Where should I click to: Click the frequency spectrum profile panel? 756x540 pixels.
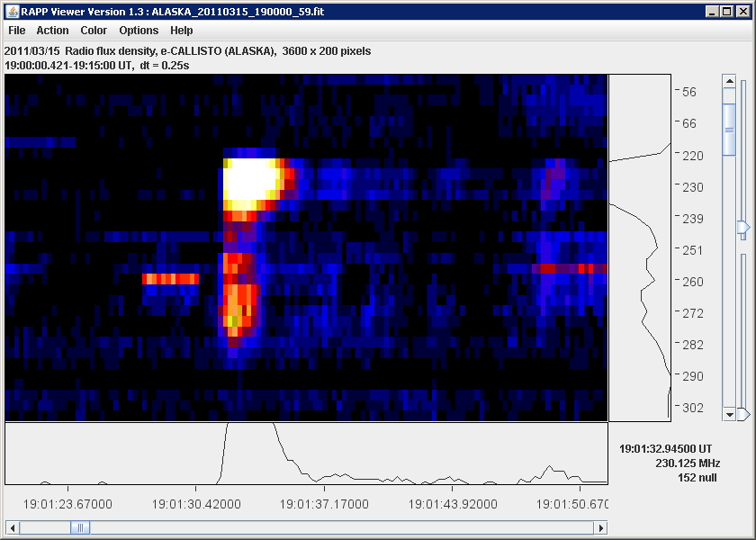[640, 247]
